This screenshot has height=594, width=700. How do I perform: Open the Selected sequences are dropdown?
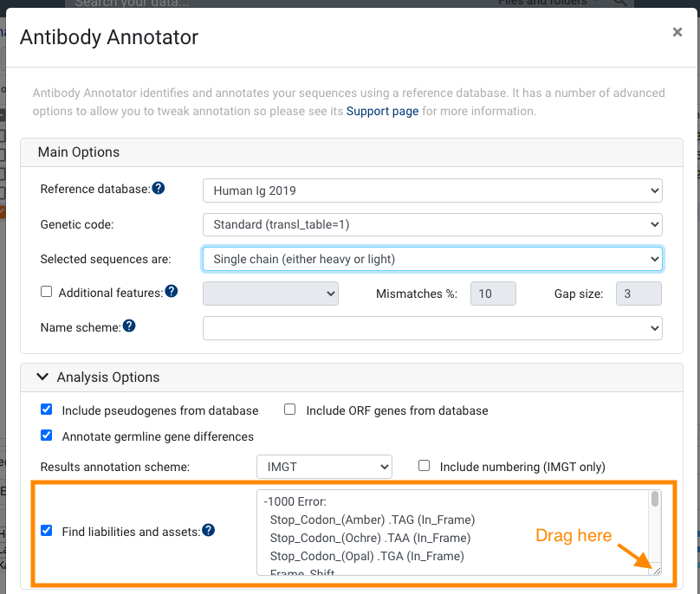pyautogui.click(x=432, y=259)
